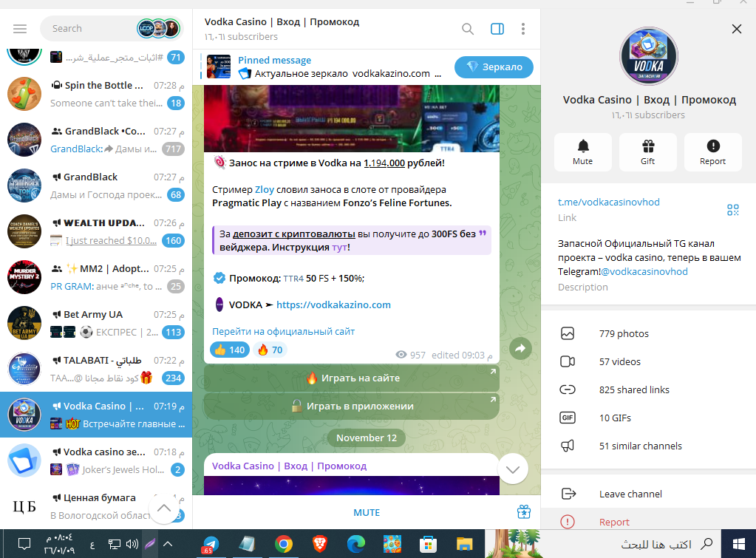Screen dimensions: 756x558
Task: Forward the post with share arrow
Action: [x=520, y=348]
